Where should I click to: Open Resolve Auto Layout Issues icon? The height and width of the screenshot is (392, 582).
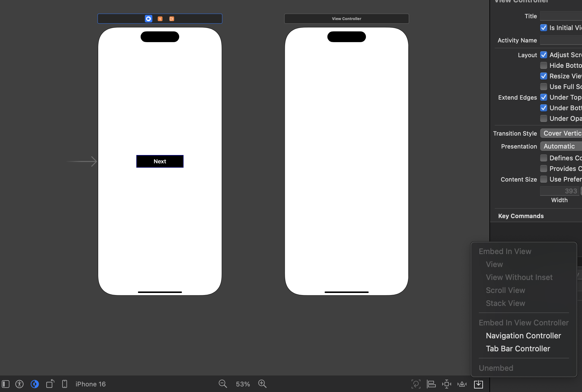coord(462,384)
